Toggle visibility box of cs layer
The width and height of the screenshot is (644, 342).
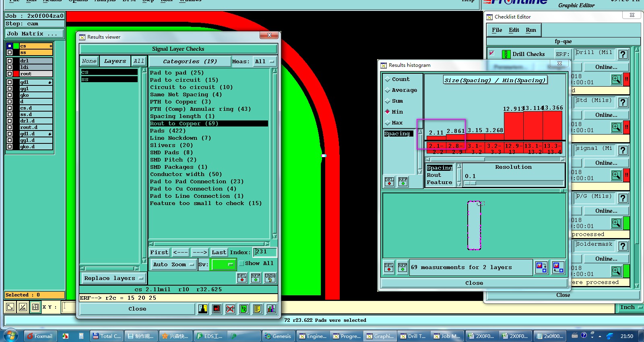tap(10, 46)
